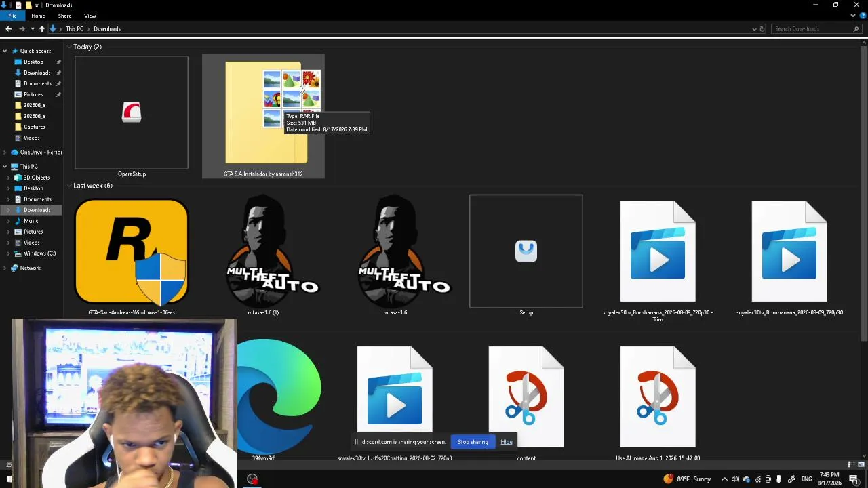
Task: Open the View ribbon tab
Action: pyautogui.click(x=90, y=16)
